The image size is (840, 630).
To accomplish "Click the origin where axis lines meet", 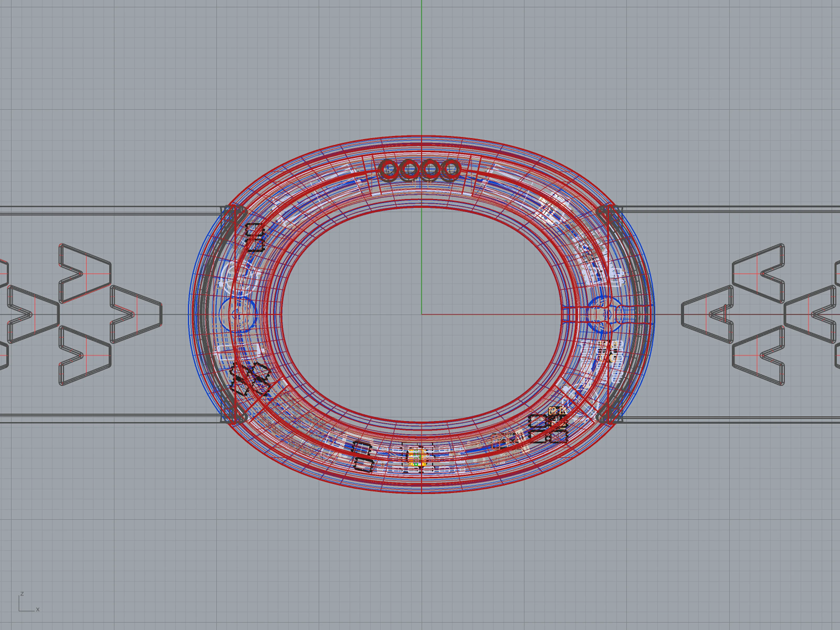I will pos(422,314).
